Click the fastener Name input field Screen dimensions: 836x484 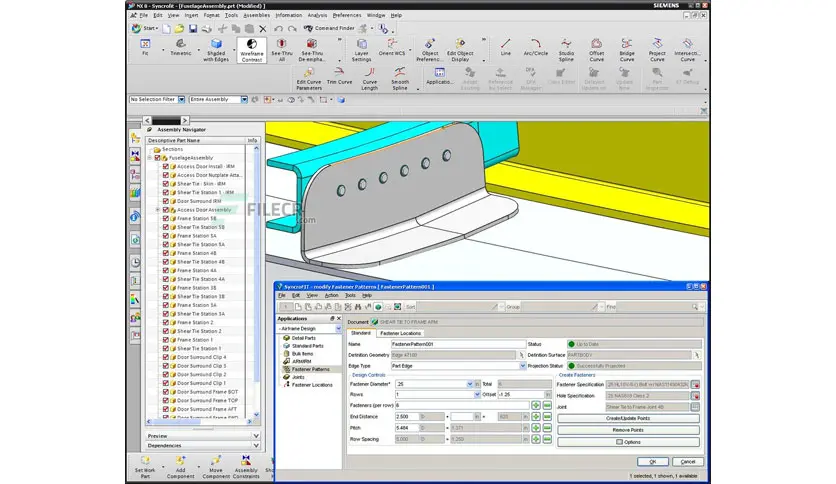[x=460, y=344]
